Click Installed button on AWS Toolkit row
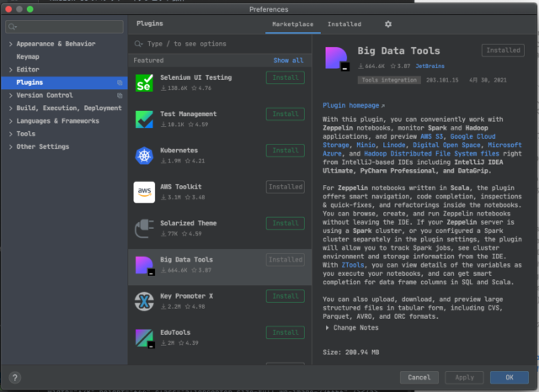Screen dimensions: 539x392 click(x=286, y=187)
